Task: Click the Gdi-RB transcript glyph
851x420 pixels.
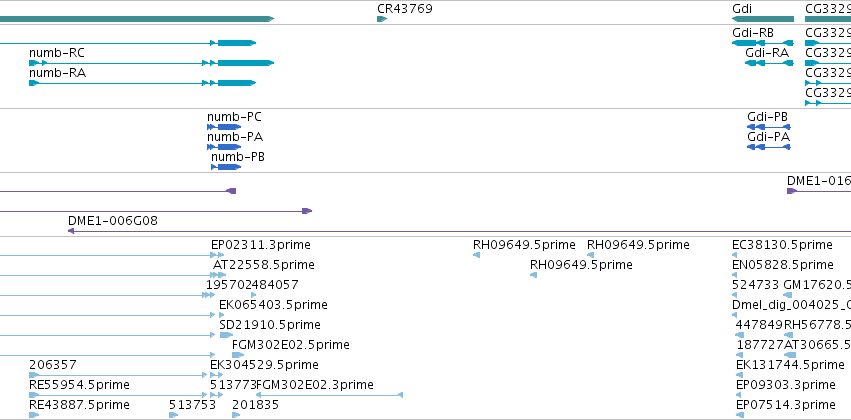Action: pyautogui.click(x=763, y=43)
